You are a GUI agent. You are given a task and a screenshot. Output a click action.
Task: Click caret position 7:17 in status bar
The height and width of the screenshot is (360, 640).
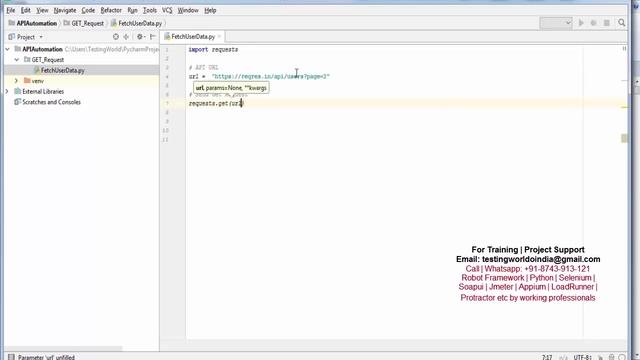pyautogui.click(x=547, y=357)
